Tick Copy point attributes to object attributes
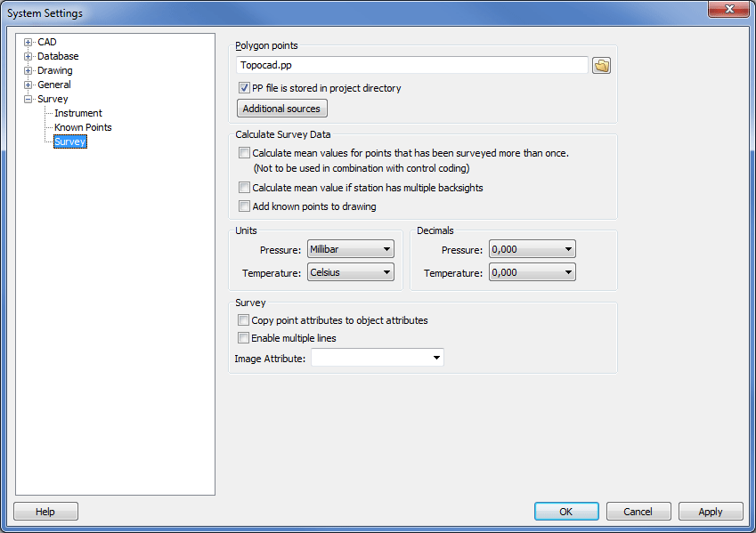 click(244, 320)
